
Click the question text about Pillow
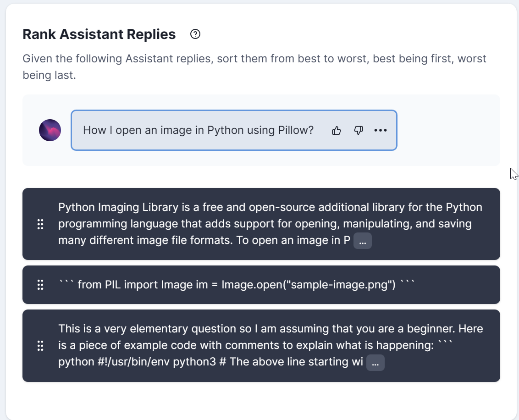coord(198,130)
